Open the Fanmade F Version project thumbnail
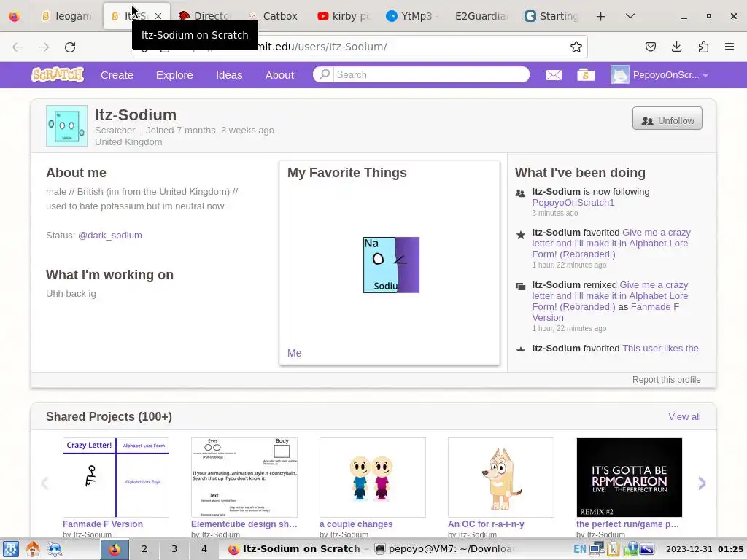747x560 pixels. 116,478
